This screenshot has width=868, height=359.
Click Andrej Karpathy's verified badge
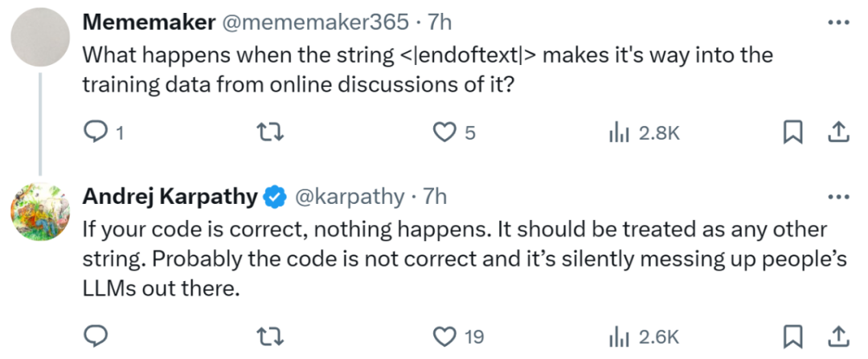click(x=276, y=196)
